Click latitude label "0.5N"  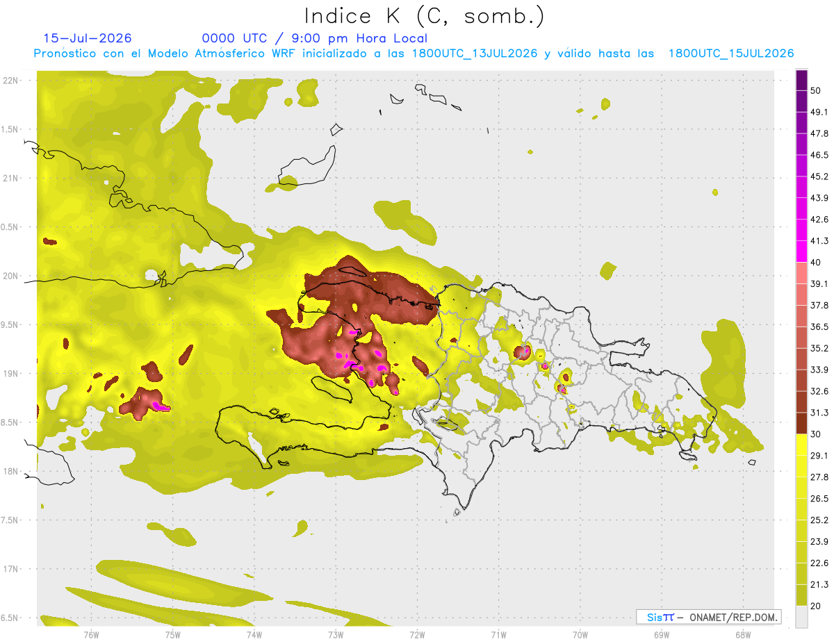point(10,227)
